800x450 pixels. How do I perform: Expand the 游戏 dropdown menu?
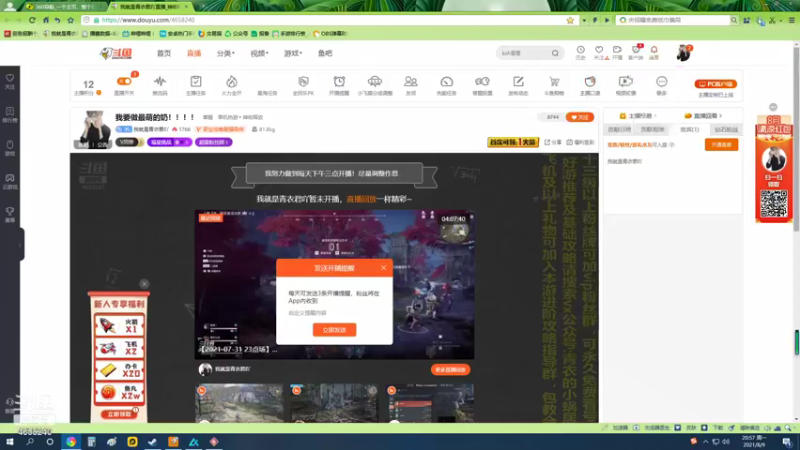pyautogui.click(x=293, y=53)
